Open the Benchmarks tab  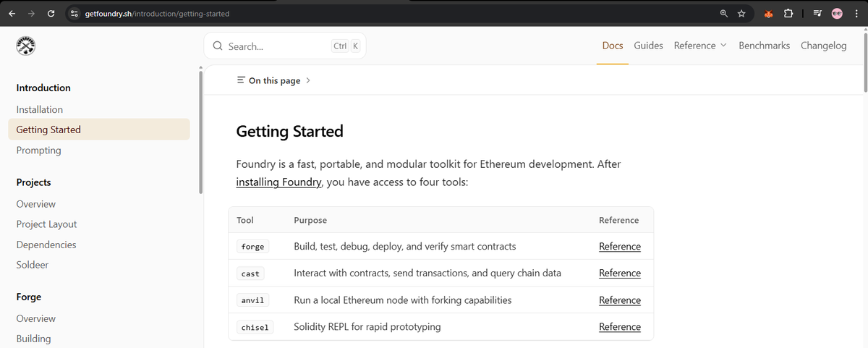click(764, 46)
